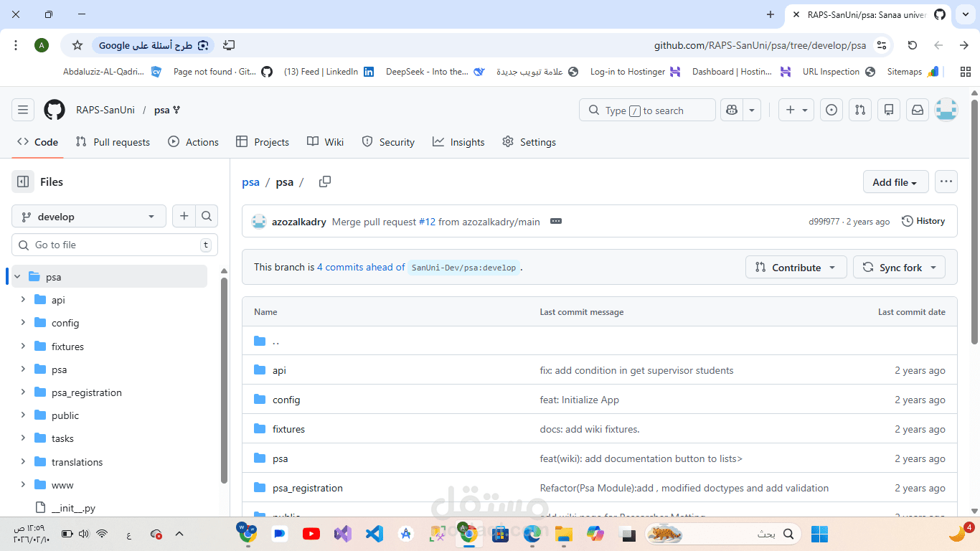Open the develop branch selector dropdown

89,216
